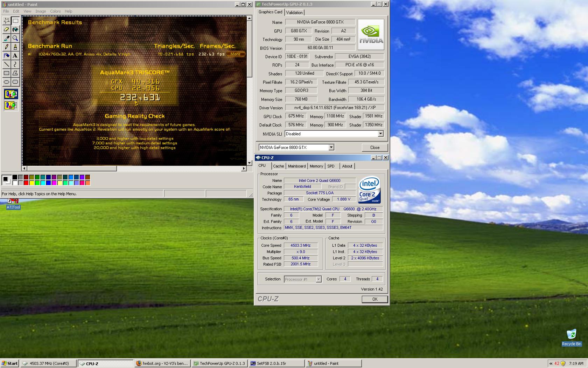The image size is (588, 368).
Task: Switch to the SPD tab in CPU-Z
Action: 331,166
